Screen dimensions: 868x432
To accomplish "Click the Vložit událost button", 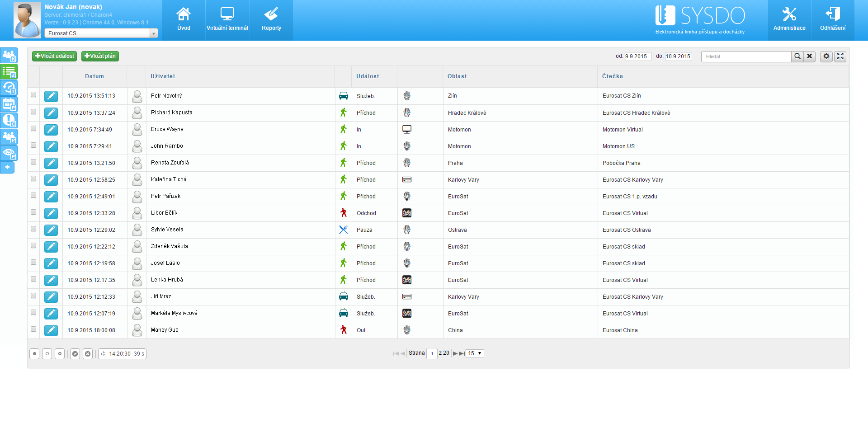I will [x=54, y=56].
